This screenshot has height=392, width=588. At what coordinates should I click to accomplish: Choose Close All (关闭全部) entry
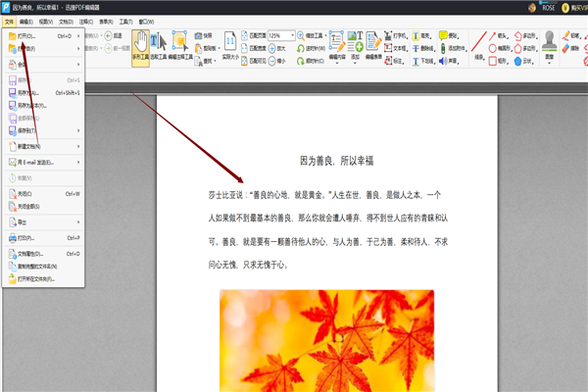pyautogui.click(x=44, y=207)
